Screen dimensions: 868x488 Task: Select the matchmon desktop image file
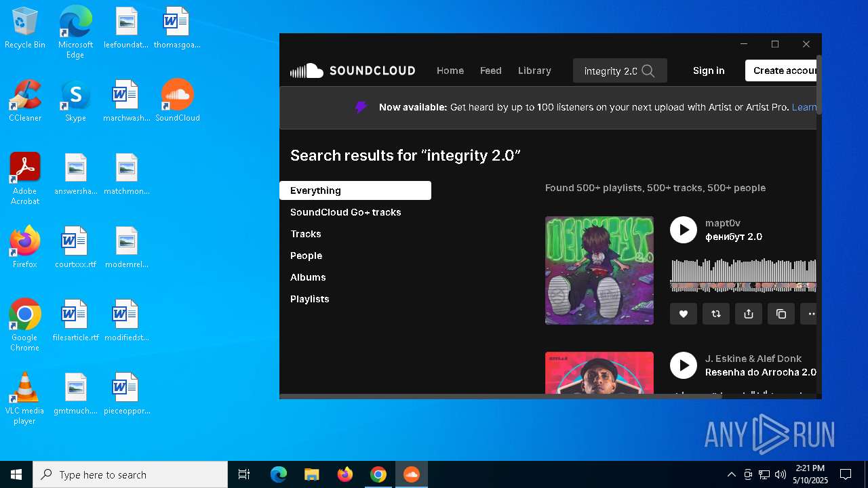127,174
